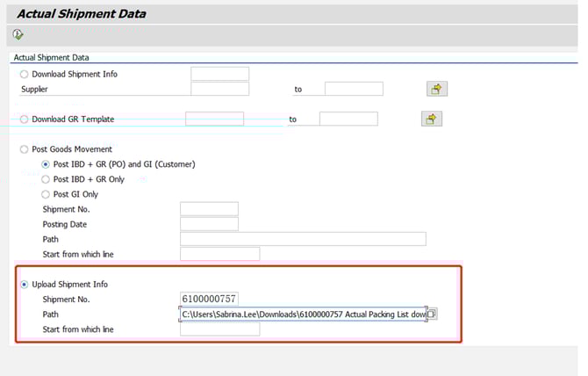
Task: Choose the Post Goods Movement radio button
Action: [24, 149]
